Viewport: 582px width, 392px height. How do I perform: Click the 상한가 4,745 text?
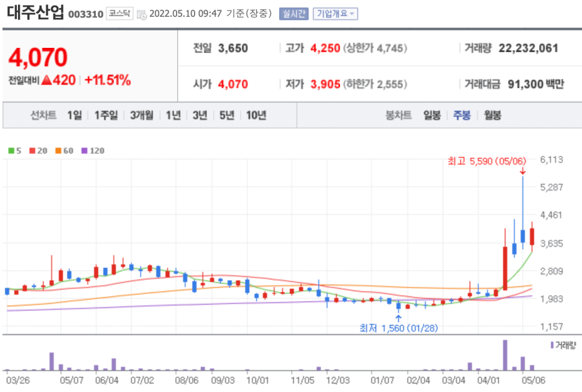(x=375, y=48)
